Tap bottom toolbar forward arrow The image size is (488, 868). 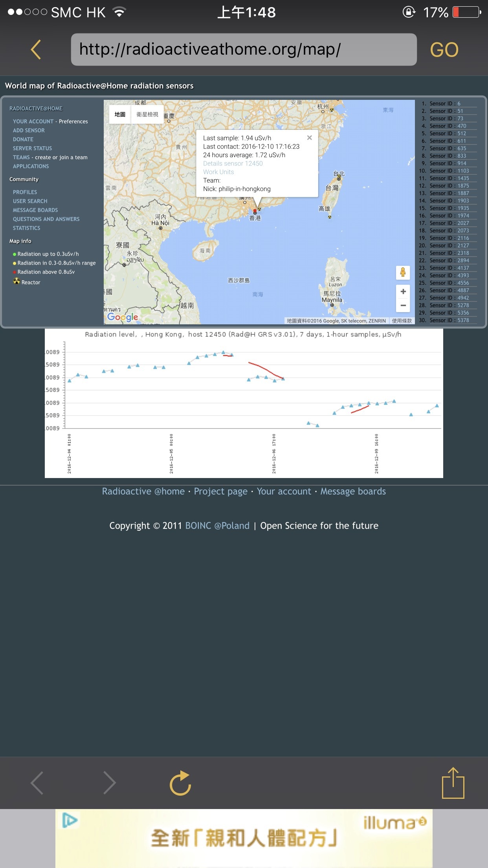[x=110, y=783]
